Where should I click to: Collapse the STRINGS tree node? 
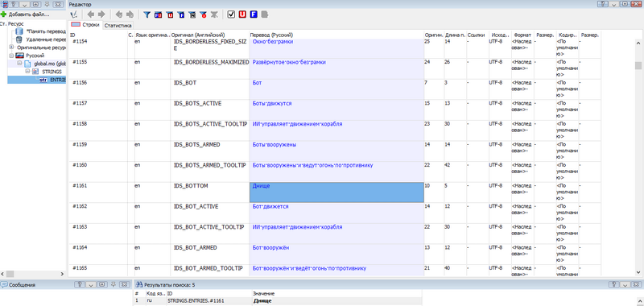click(x=27, y=72)
